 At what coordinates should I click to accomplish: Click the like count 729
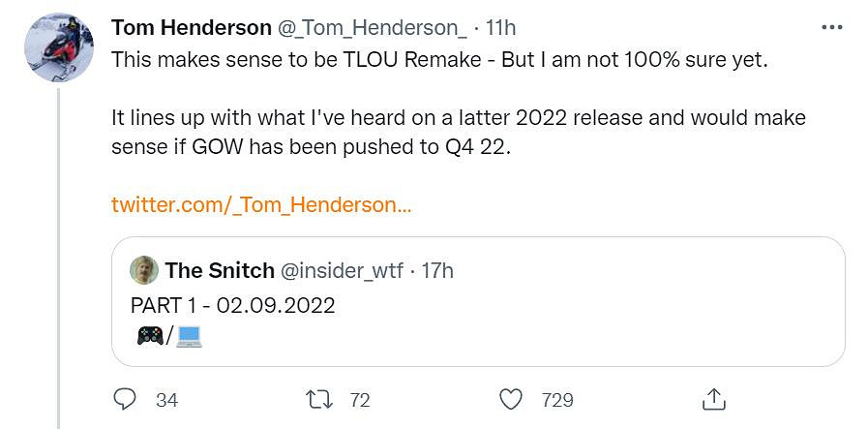click(557, 399)
